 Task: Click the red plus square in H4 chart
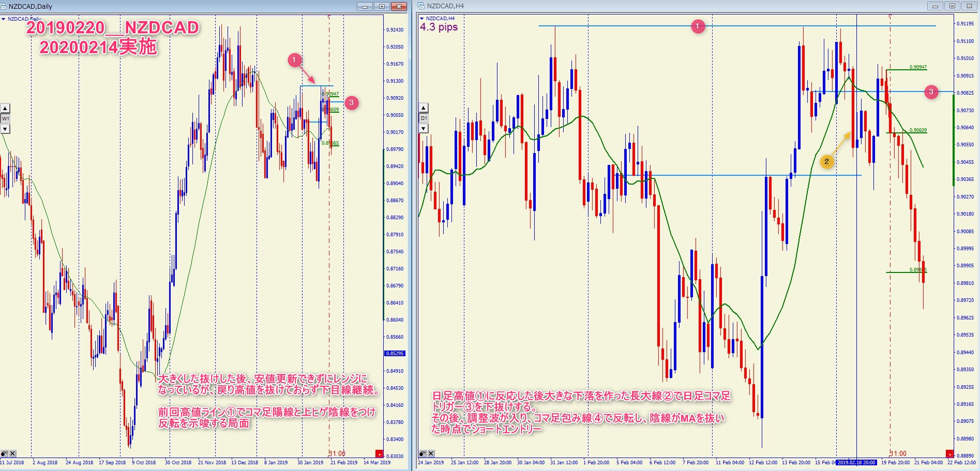point(949,454)
